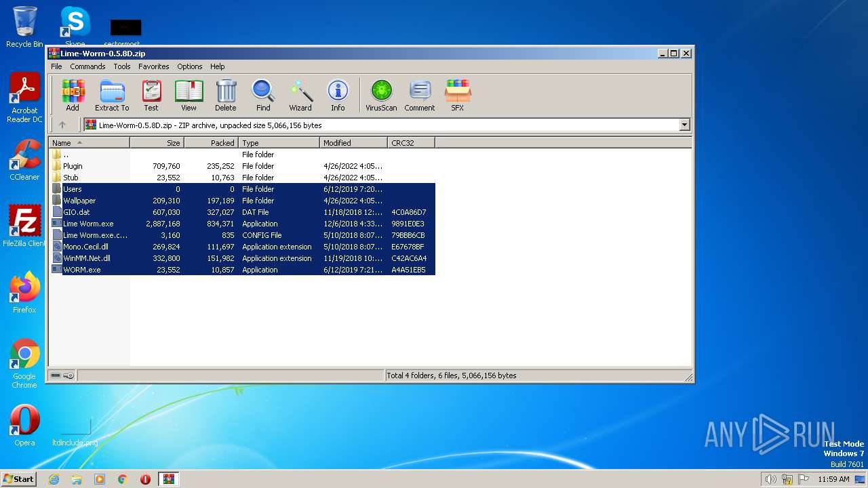The image size is (868, 488).
Task: Sort by CRC32 column header
Action: [411, 143]
